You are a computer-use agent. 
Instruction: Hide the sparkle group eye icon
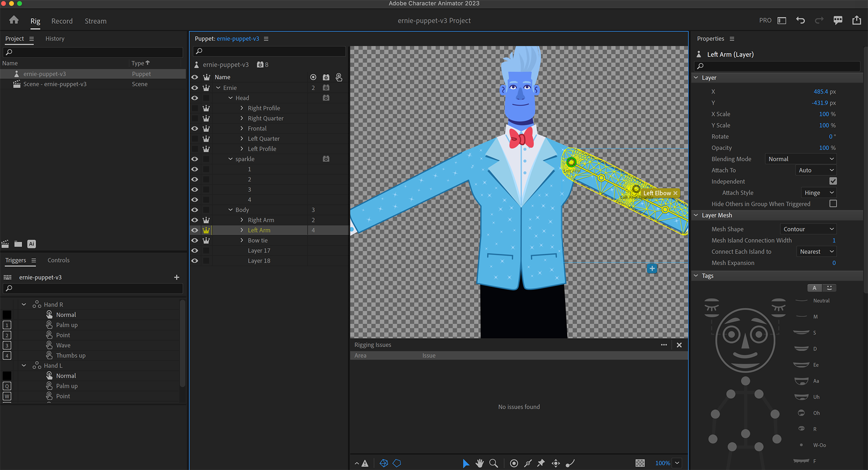click(195, 159)
